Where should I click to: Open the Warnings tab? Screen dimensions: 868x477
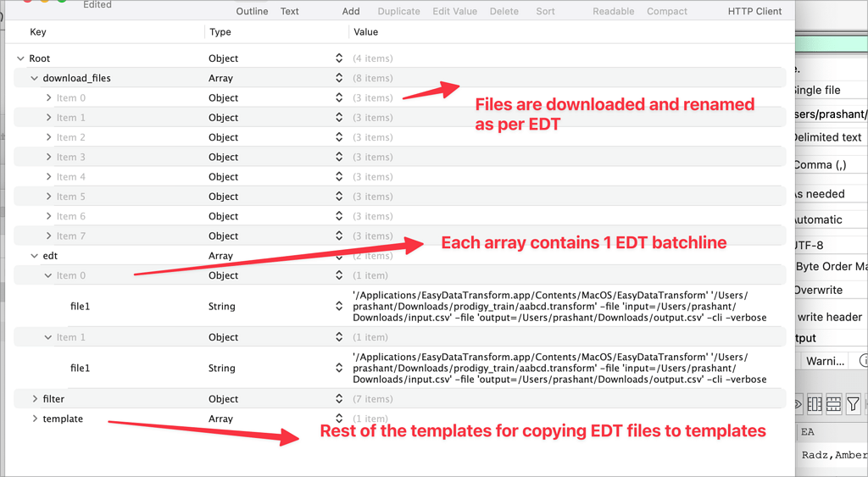(825, 361)
